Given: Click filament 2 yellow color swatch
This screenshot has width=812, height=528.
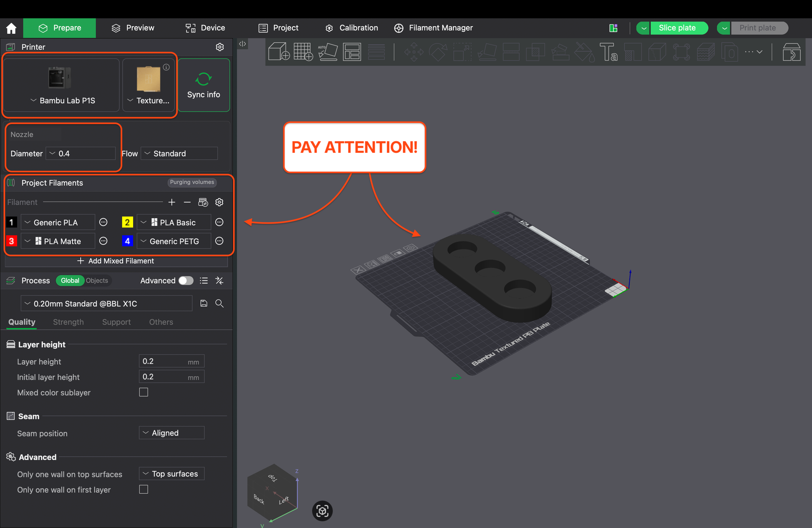Looking at the screenshot, I should pos(127,222).
